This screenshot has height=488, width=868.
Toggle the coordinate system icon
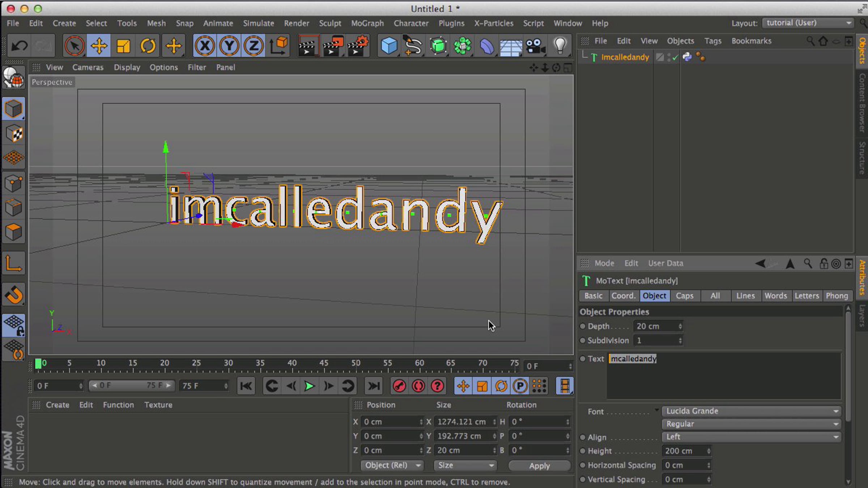click(x=278, y=46)
